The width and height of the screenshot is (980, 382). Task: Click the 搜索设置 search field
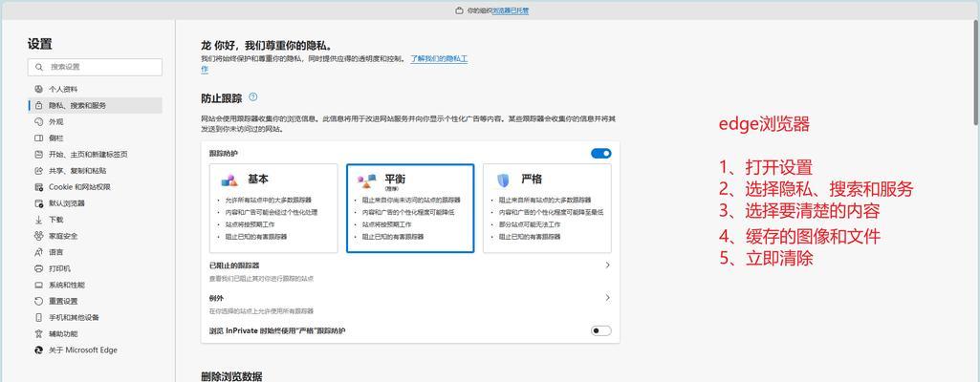95,67
